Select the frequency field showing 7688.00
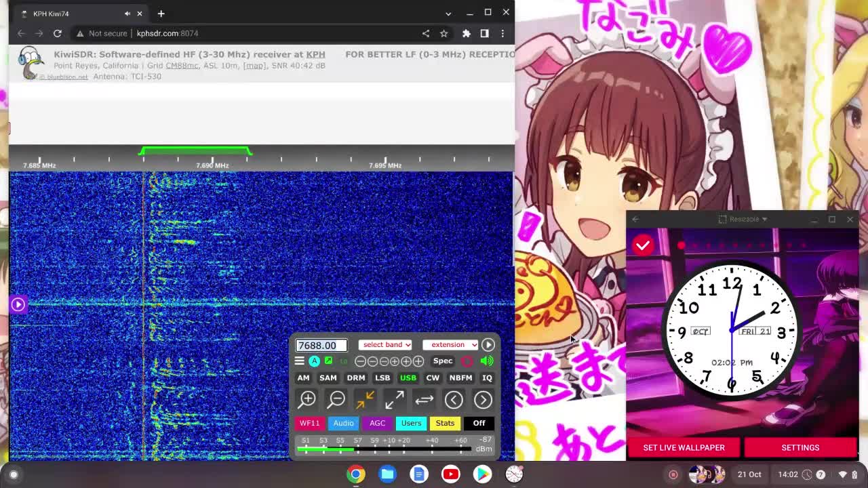Screen dimensions: 868x488 tap(321, 345)
